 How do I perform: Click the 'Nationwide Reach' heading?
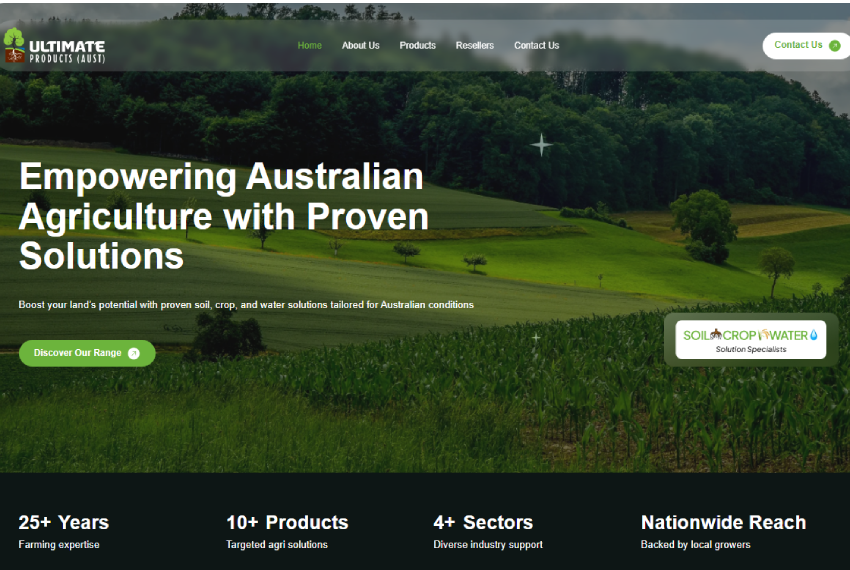coord(724,522)
